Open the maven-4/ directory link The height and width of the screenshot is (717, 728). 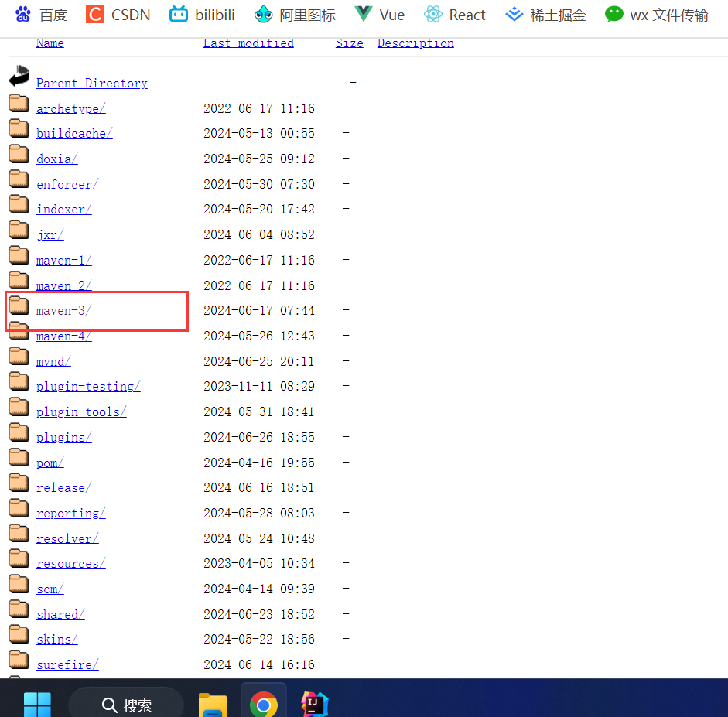point(64,336)
